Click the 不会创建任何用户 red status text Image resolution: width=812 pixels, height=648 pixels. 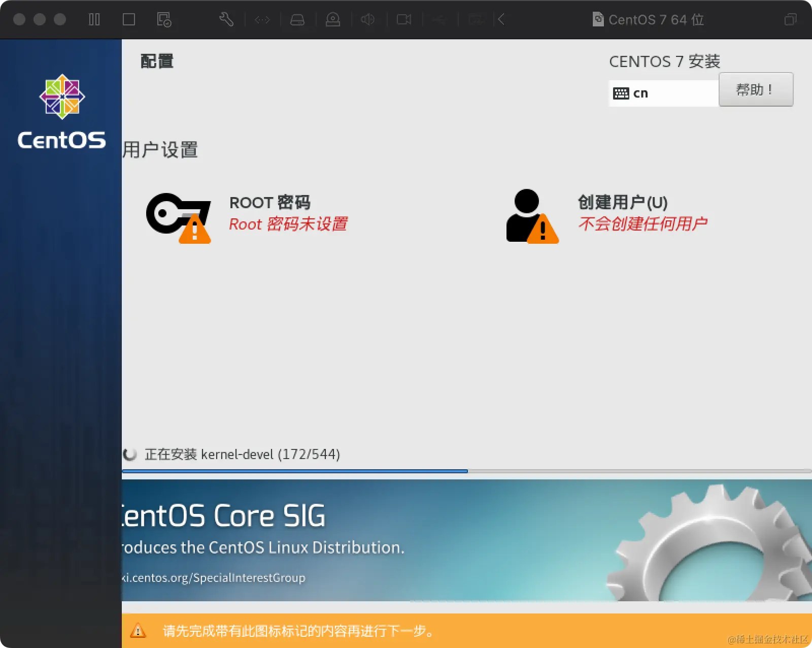642,223
